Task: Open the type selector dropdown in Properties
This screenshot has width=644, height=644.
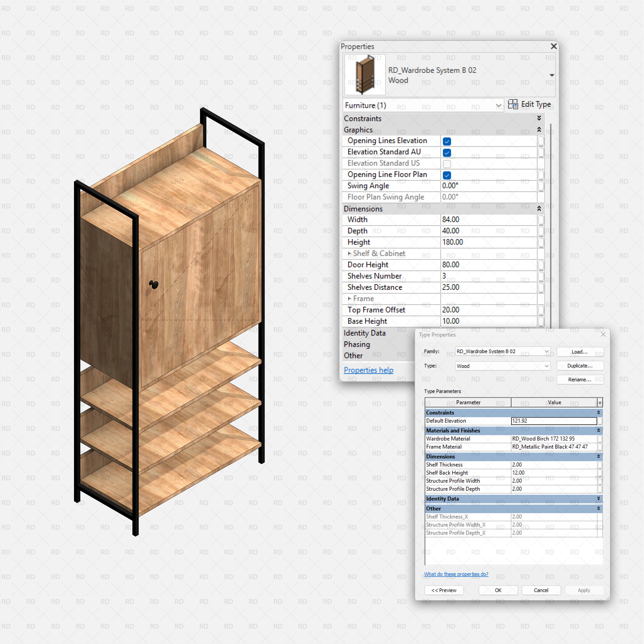Action: tap(499, 105)
